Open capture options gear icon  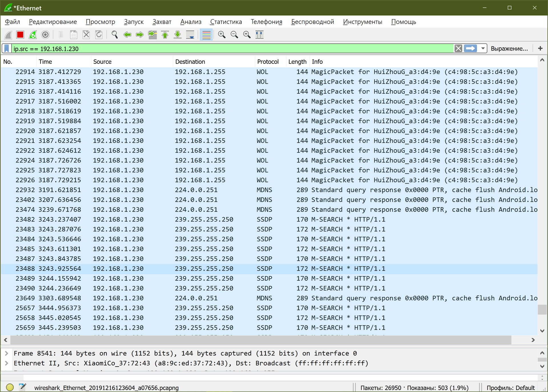pos(45,35)
